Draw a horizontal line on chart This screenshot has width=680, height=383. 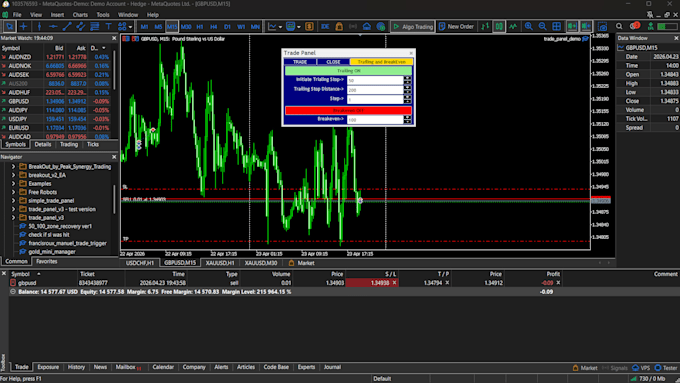[x=53, y=27]
